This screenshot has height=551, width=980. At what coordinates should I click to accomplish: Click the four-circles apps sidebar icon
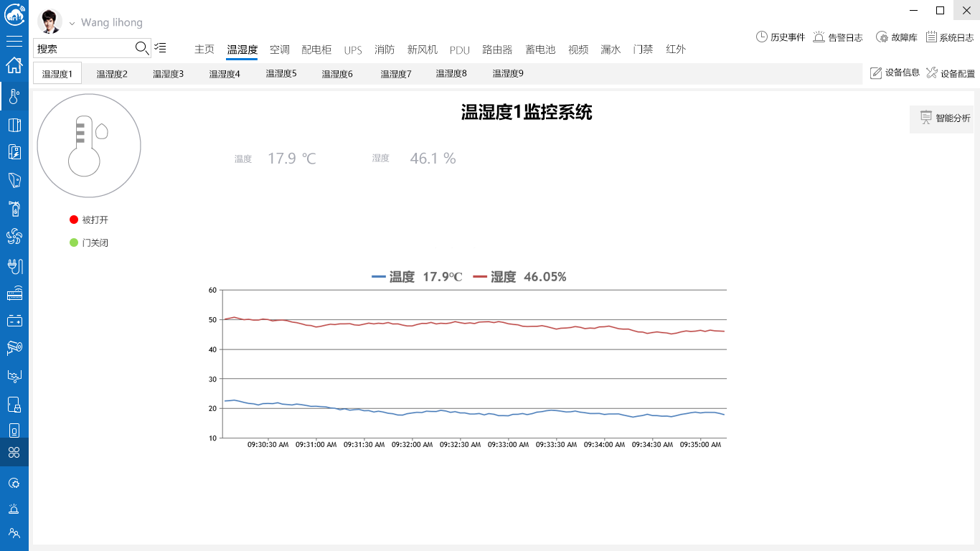coord(14,452)
